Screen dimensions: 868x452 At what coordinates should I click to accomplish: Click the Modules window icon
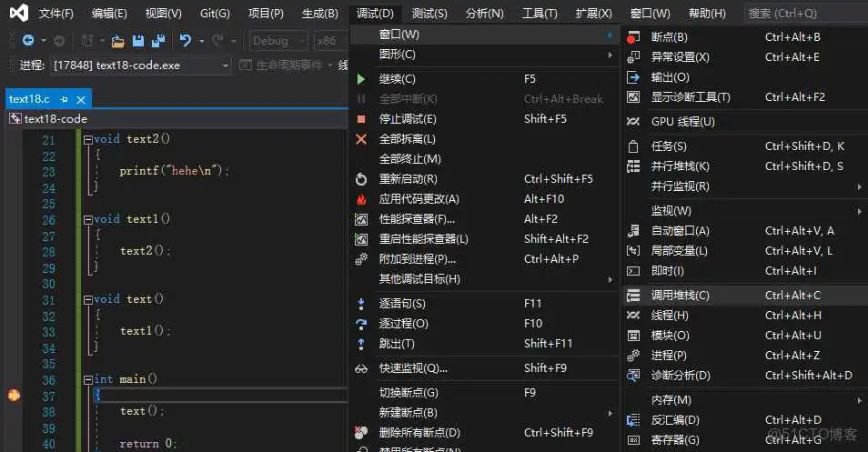(632, 336)
